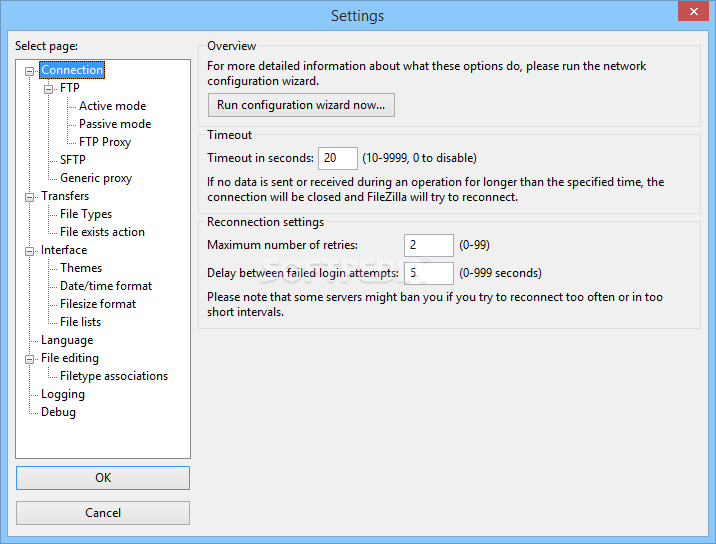Click the Maximum number of retries field
This screenshot has height=544, width=716.
pyautogui.click(x=429, y=245)
